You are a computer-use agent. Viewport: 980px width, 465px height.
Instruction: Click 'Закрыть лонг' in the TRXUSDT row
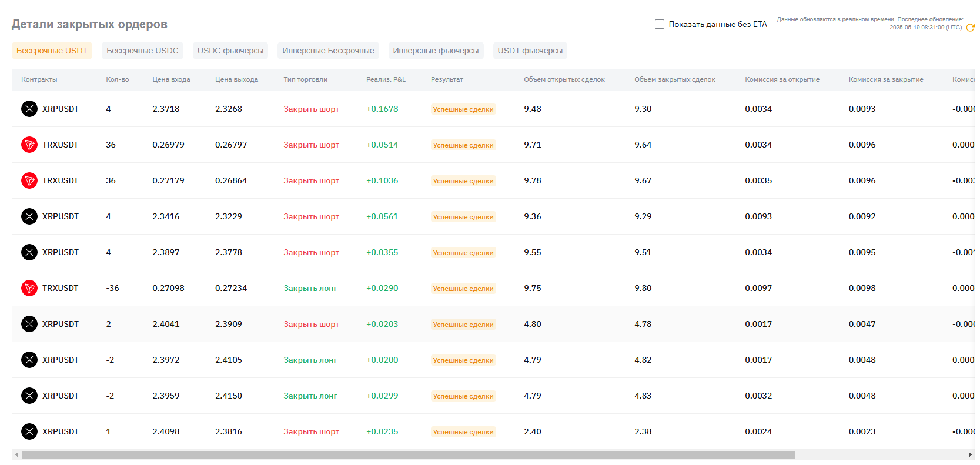tap(310, 288)
